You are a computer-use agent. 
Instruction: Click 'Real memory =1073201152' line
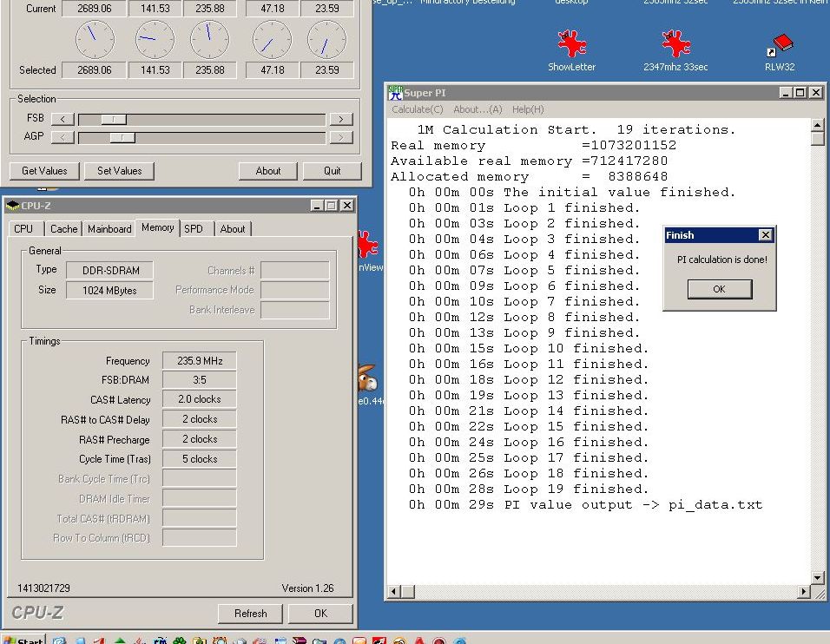pos(534,145)
